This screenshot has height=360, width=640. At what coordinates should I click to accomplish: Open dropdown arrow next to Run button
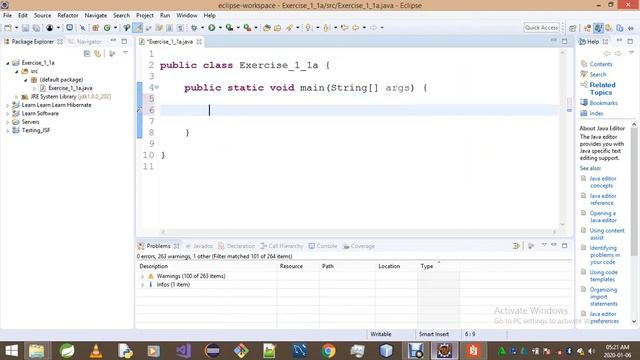coord(220,28)
